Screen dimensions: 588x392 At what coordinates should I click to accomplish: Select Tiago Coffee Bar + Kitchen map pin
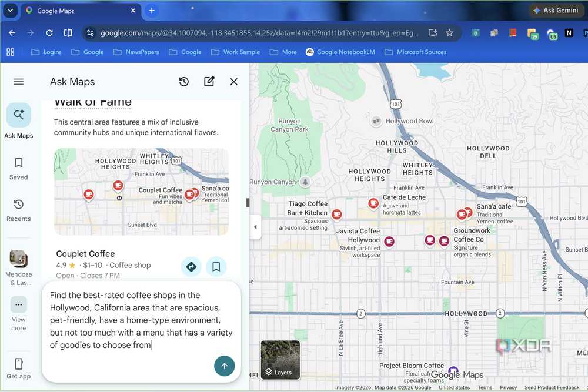pyautogui.click(x=337, y=215)
